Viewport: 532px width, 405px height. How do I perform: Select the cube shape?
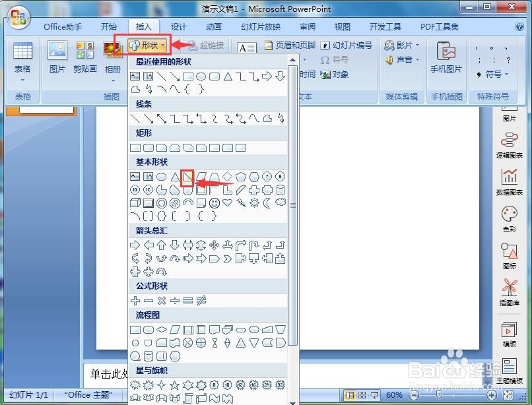click(x=135, y=203)
